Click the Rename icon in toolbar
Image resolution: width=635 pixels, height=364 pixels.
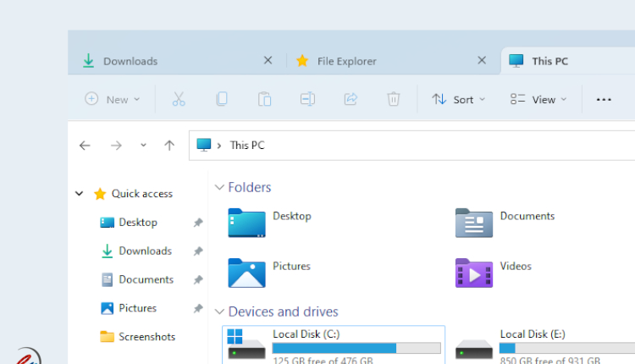tap(307, 99)
